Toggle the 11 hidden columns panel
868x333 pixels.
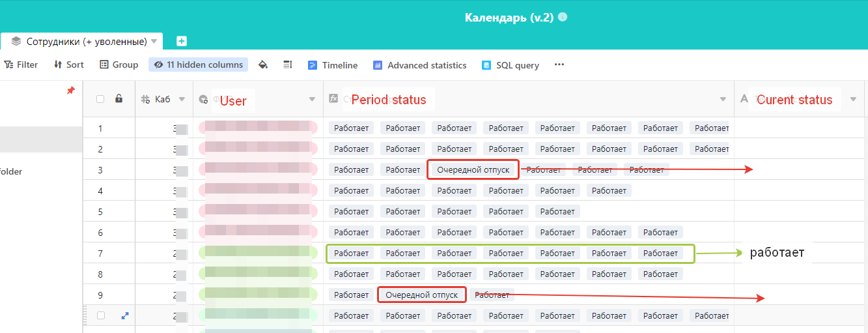pyautogui.click(x=199, y=65)
